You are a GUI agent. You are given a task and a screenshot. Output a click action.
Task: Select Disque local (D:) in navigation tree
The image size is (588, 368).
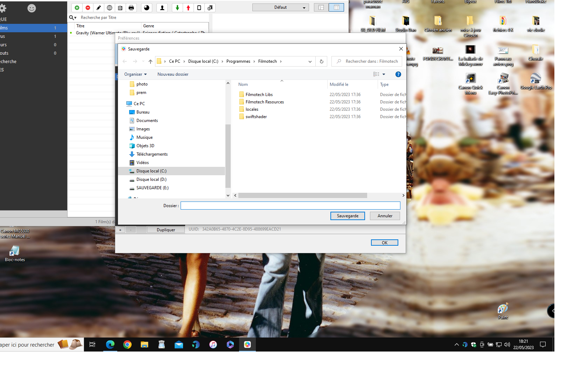click(x=151, y=179)
